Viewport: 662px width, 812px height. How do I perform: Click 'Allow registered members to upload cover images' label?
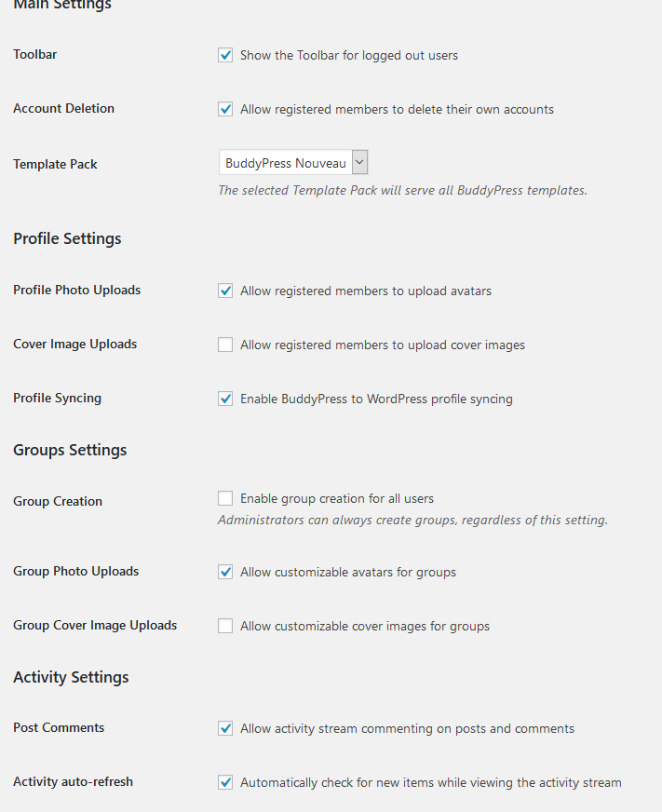(383, 345)
